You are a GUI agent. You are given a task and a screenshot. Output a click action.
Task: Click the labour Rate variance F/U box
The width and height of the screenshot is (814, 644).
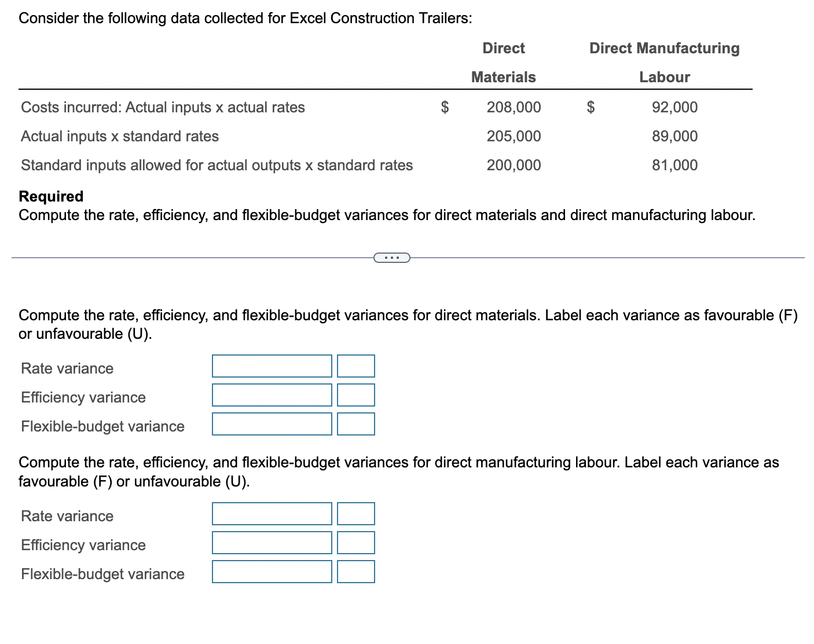pos(355,514)
